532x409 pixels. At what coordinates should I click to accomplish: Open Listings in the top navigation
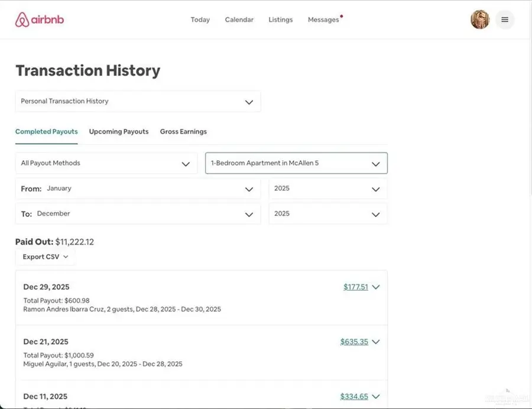pyautogui.click(x=280, y=20)
